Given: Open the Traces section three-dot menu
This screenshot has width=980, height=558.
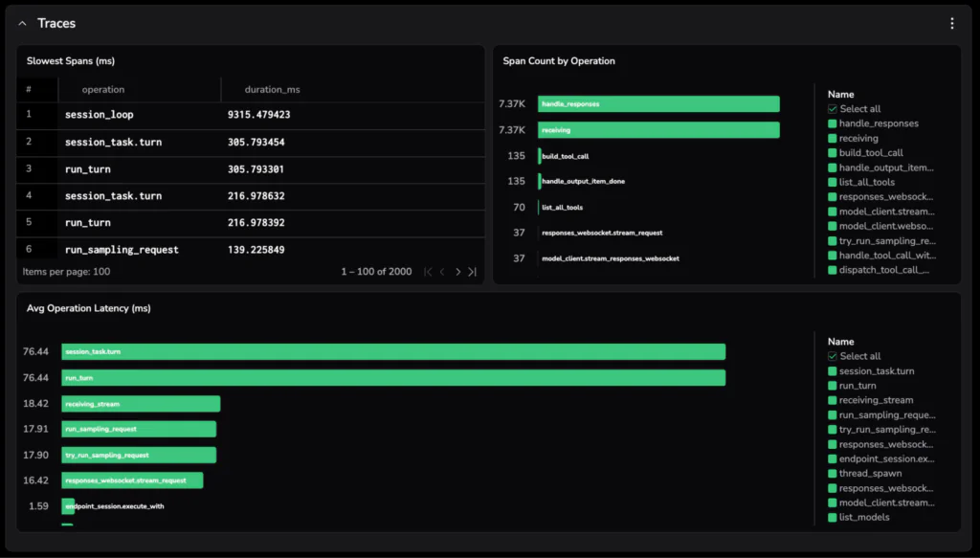Looking at the screenshot, I should [x=951, y=23].
